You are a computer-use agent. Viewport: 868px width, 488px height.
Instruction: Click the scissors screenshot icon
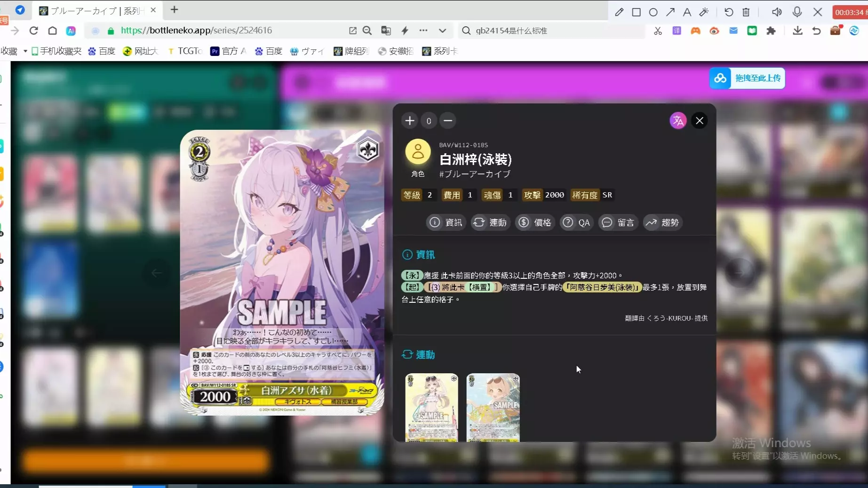pyautogui.click(x=658, y=31)
